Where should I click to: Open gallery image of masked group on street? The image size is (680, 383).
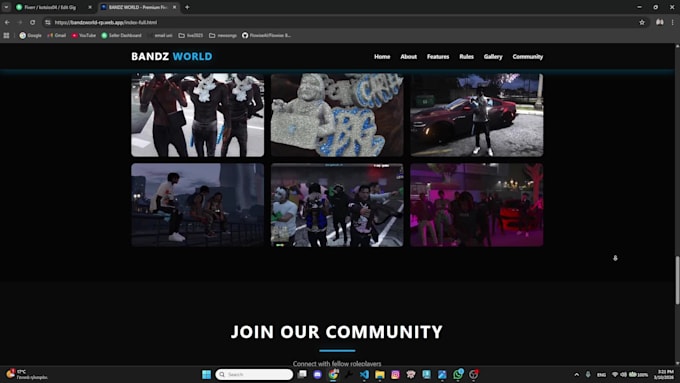(337, 205)
